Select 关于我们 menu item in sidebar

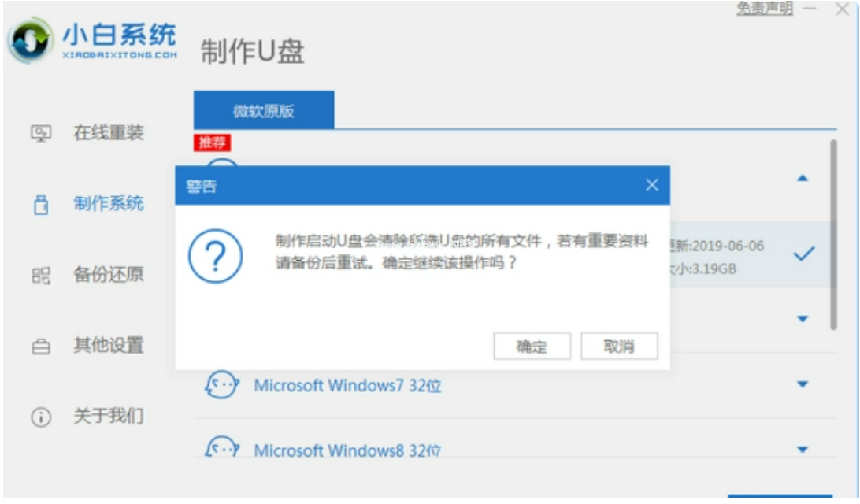(x=109, y=417)
